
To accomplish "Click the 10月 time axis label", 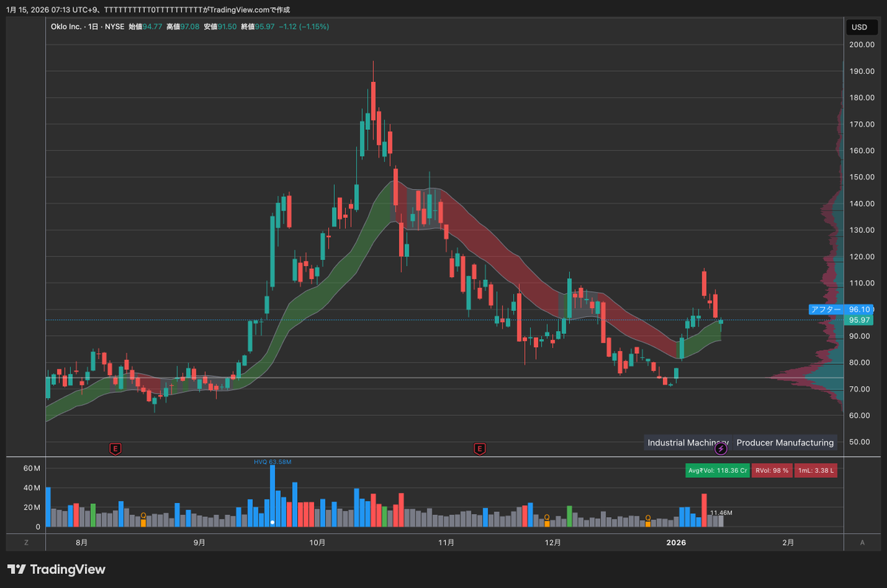I will 317,542.
